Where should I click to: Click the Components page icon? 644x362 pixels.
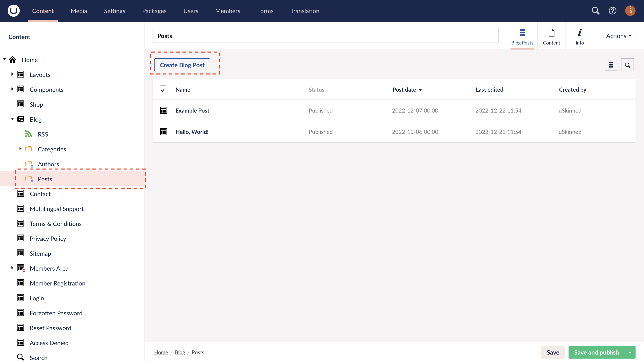[21, 89]
